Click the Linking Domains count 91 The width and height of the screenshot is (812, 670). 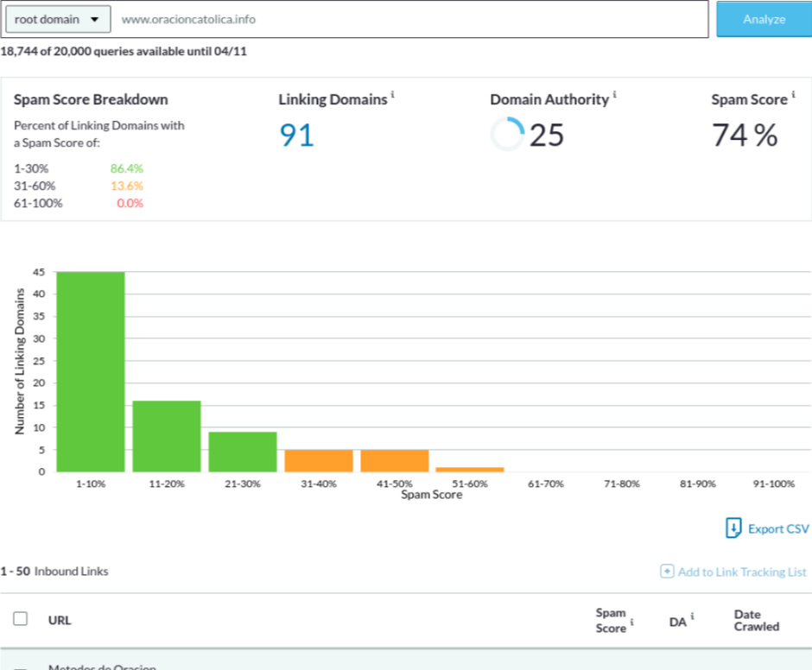click(296, 136)
